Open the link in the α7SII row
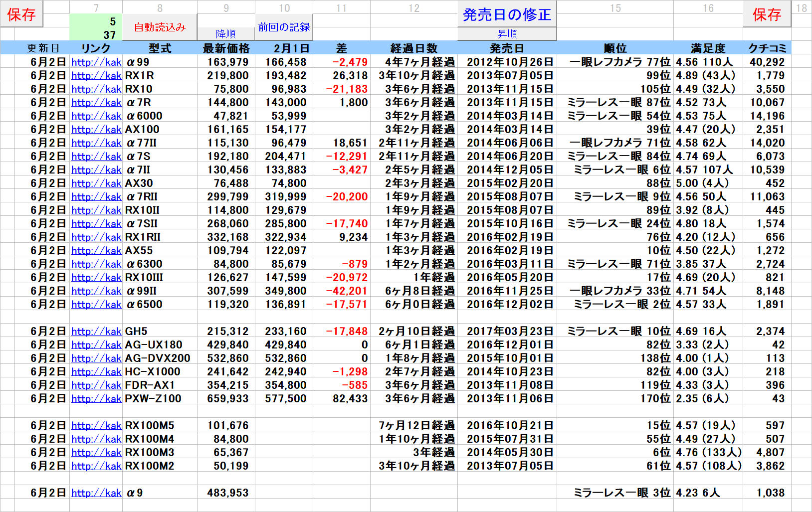The width and height of the screenshot is (812, 512). [96, 224]
